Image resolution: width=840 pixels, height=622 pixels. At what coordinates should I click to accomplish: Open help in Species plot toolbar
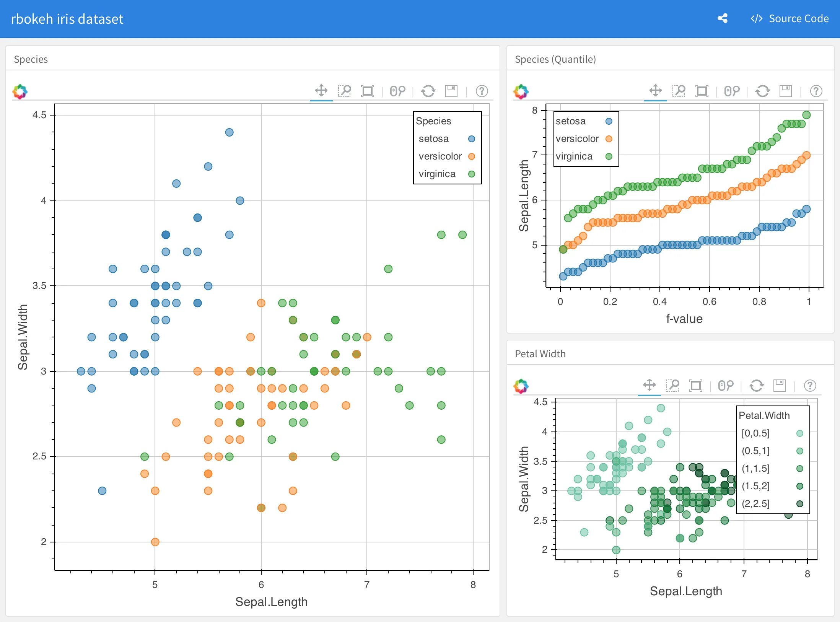pos(482,91)
